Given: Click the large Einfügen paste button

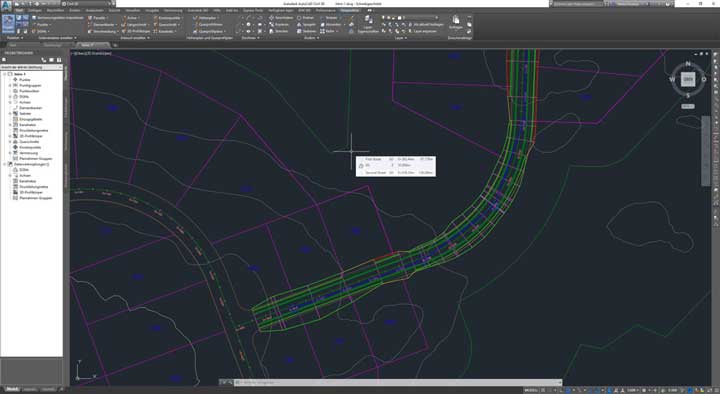Looking at the screenshot, I should pyautogui.click(x=456, y=22).
